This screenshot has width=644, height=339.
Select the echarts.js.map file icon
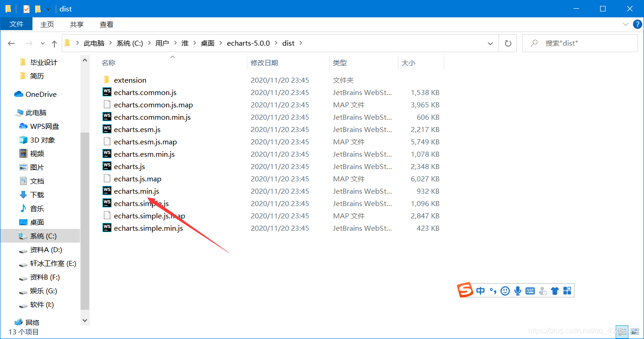click(107, 179)
